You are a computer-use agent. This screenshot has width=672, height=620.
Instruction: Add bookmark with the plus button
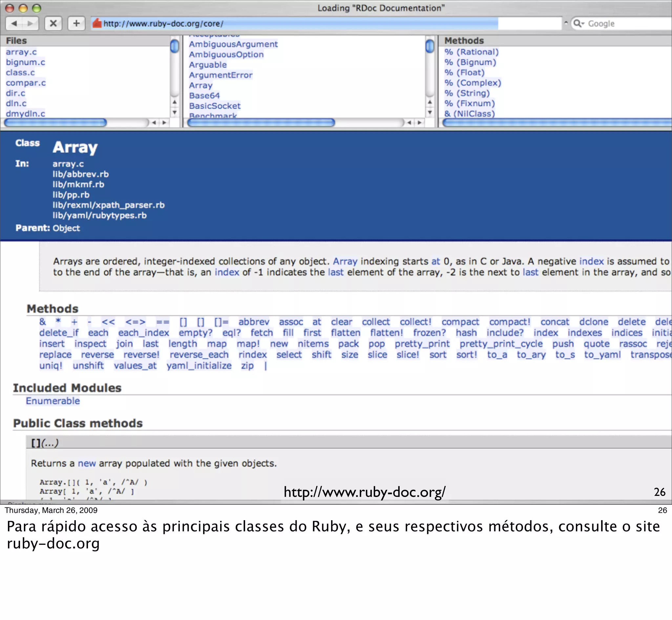(76, 24)
